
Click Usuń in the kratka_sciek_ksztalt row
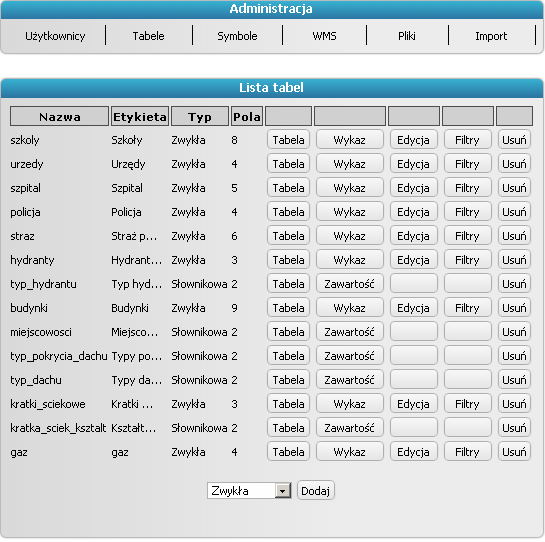click(514, 428)
